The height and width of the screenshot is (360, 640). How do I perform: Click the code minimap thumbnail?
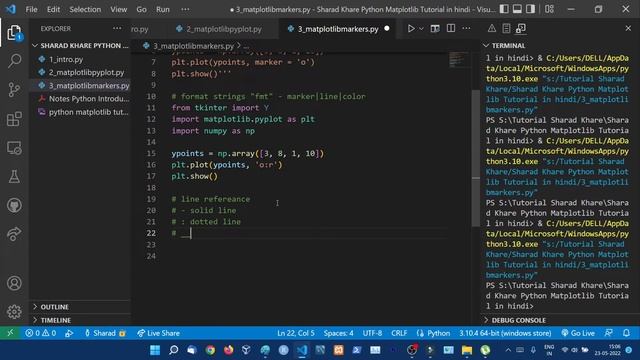(459, 60)
